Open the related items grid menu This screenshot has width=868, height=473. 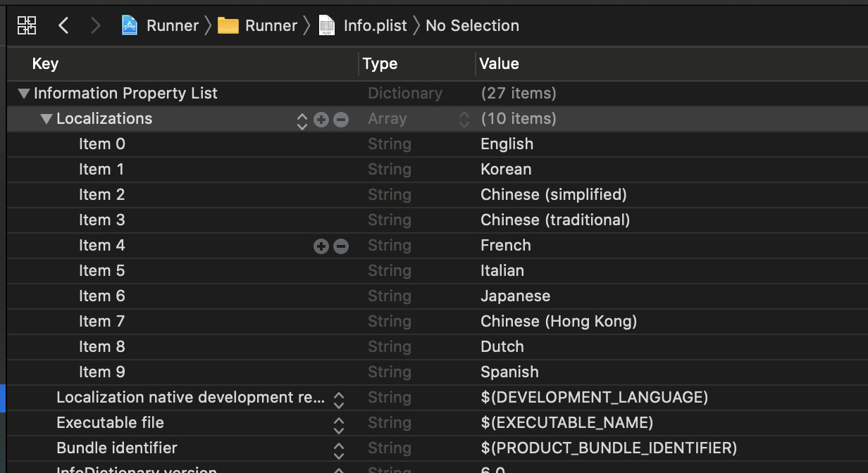27,26
